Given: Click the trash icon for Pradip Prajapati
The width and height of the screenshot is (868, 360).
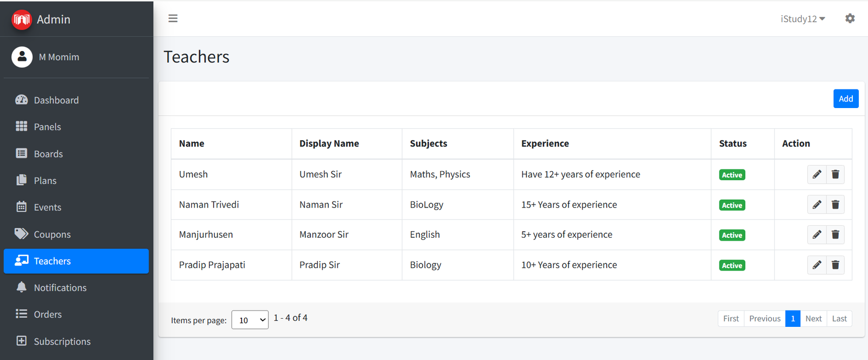Looking at the screenshot, I should (x=835, y=265).
